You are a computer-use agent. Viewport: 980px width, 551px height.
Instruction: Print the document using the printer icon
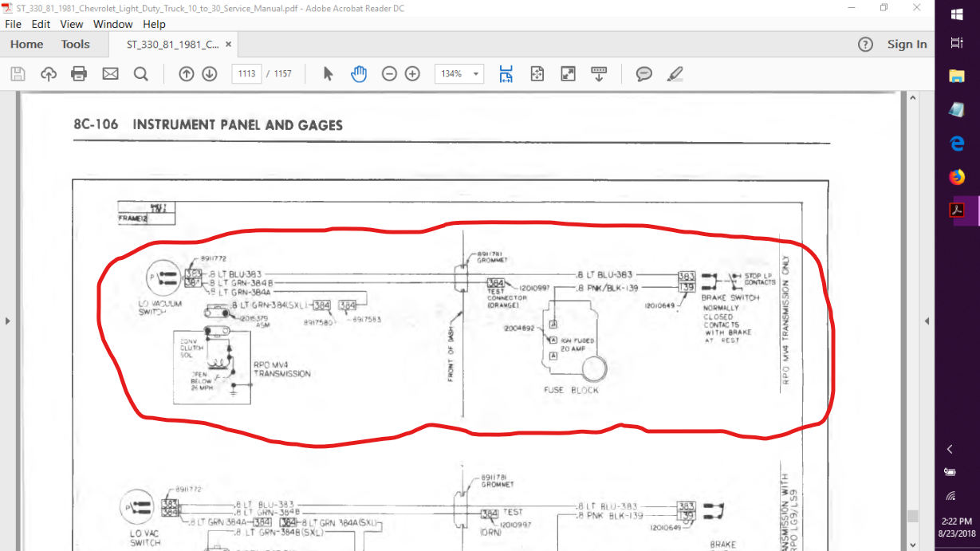click(79, 74)
